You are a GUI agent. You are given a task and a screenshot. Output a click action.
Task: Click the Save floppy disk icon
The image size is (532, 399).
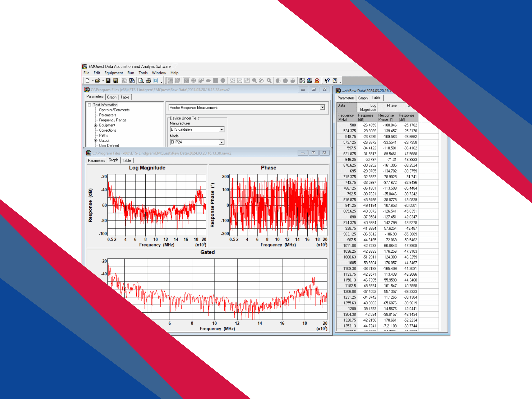click(x=108, y=81)
